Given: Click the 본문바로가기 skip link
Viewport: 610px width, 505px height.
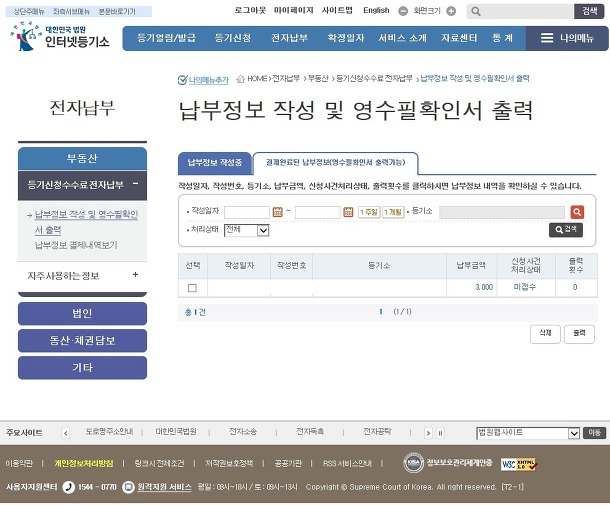Looking at the screenshot, I should tap(117, 12).
